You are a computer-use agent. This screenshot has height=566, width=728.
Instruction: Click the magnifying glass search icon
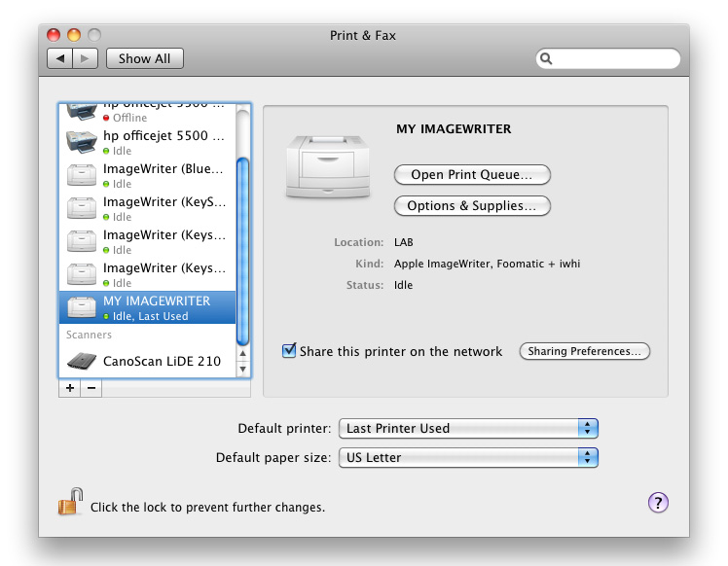pos(546,58)
